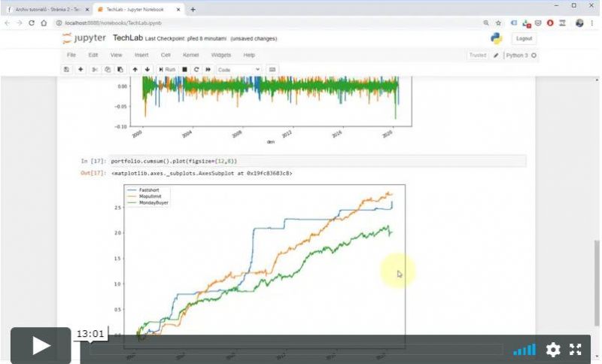Open the Edit menu
The image size is (602, 364).
click(x=93, y=55)
